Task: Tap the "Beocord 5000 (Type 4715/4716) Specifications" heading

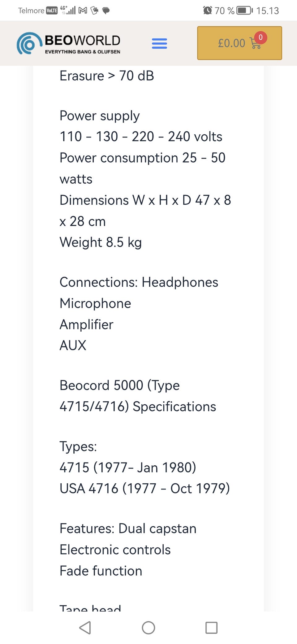Action: coord(137,396)
